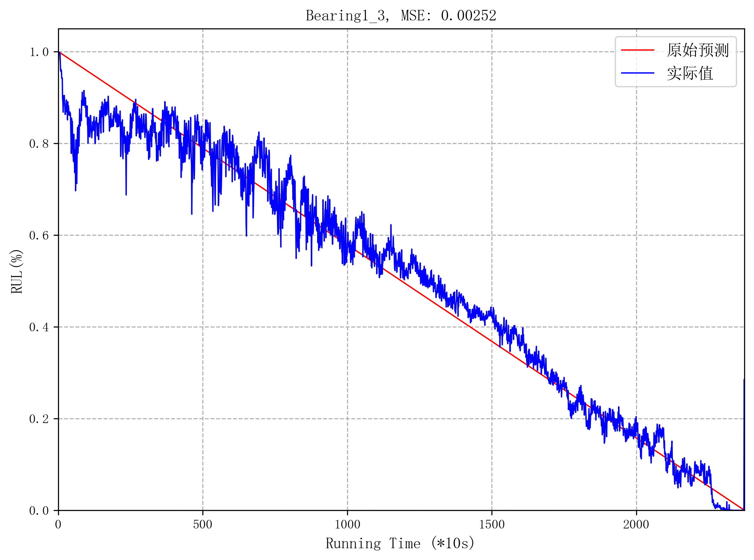Viewport: 754px width, 560px height.
Task: Click the blue spike at the chart's right edge
Action: pyautogui.click(x=744, y=441)
